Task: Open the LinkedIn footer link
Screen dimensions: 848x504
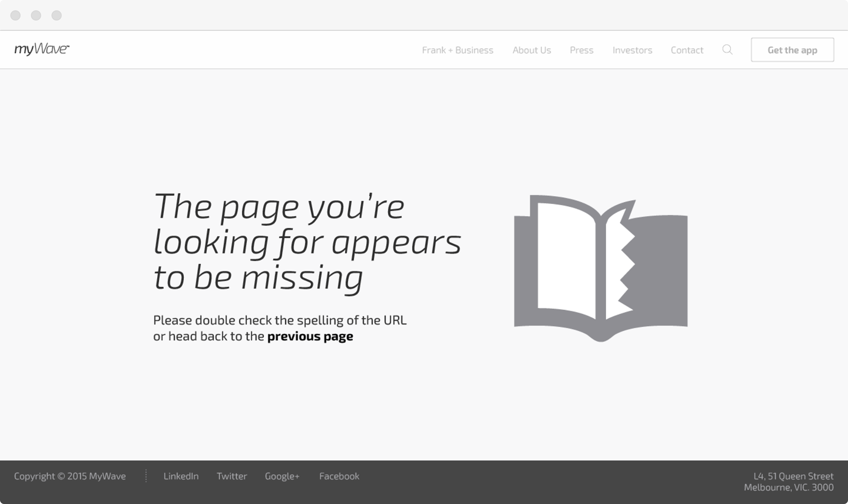Action: pyautogui.click(x=181, y=476)
